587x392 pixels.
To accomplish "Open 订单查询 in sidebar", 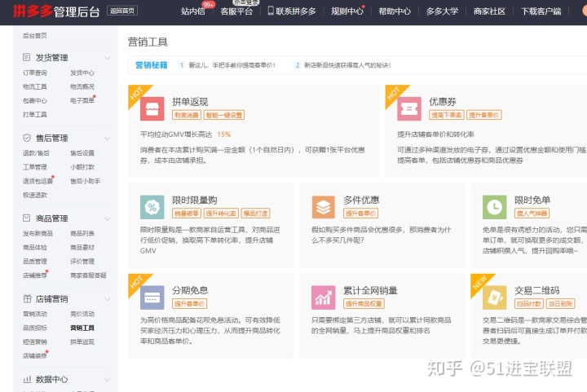I will tap(35, 73).
